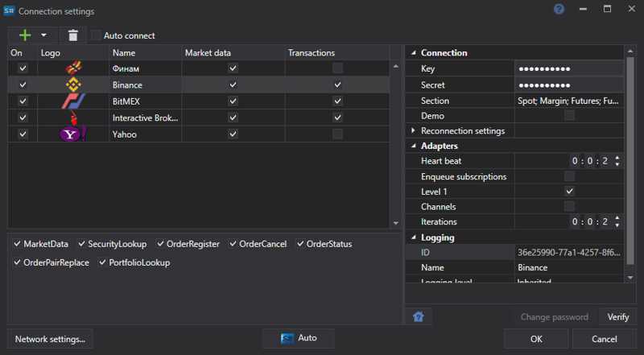Click the Interactive Brokers logo icon
The height and width of the screenshot is (355, 644).
(73, 118)
